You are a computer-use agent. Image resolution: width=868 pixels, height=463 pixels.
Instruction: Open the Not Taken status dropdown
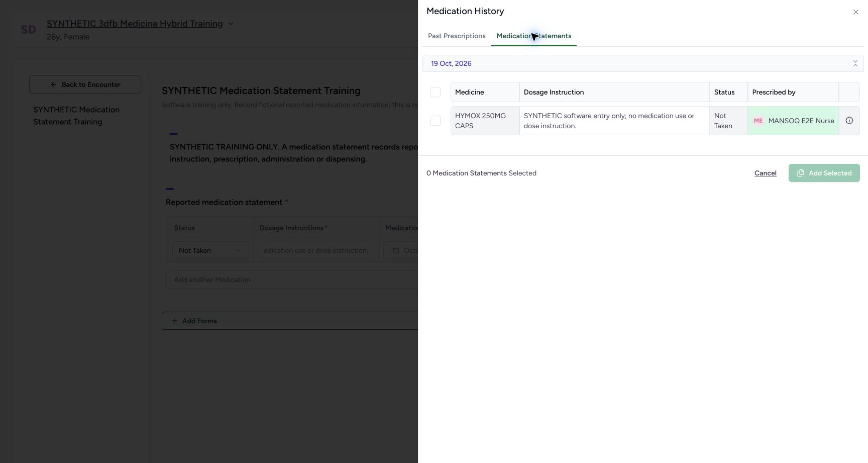click(x=210, y=250)
